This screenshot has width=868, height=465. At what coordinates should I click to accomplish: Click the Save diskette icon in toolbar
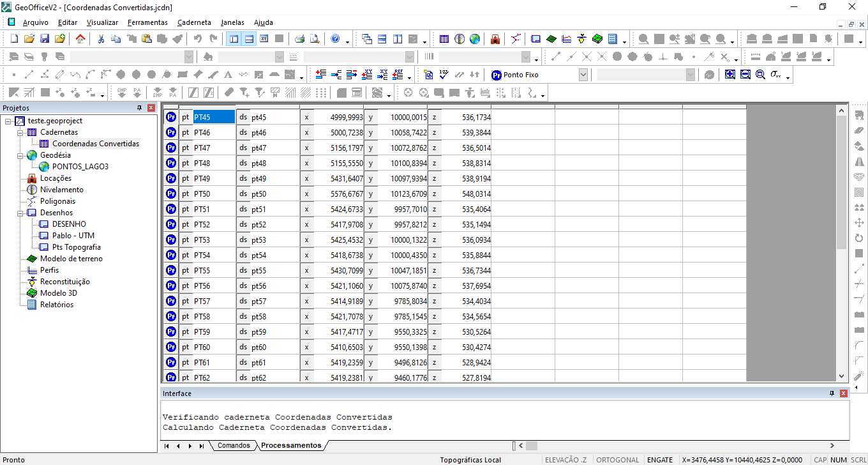click(x=45, y=39)
